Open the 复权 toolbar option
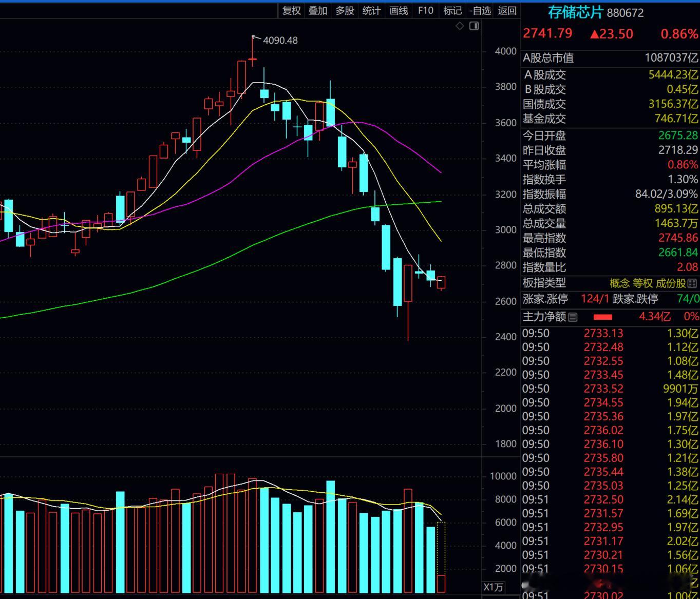 (x=291, y=10)
